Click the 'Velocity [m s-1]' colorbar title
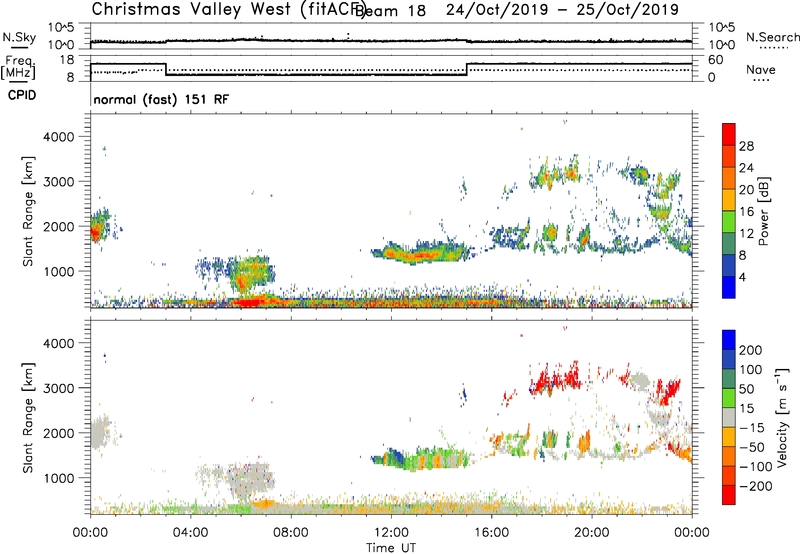The height and width of the screenshot is (554, 800). (x=782, y=417)
